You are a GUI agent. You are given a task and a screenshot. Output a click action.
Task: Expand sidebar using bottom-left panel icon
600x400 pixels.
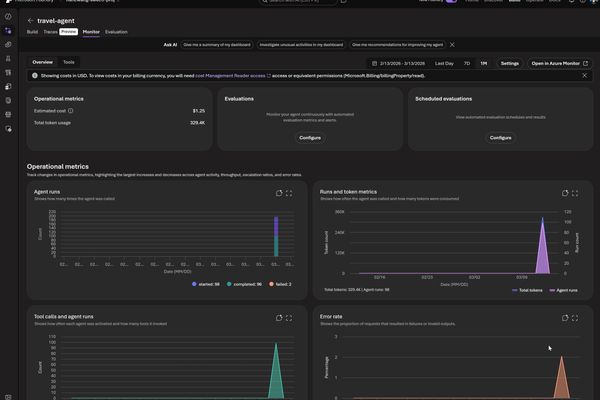(x=8, y=397)
